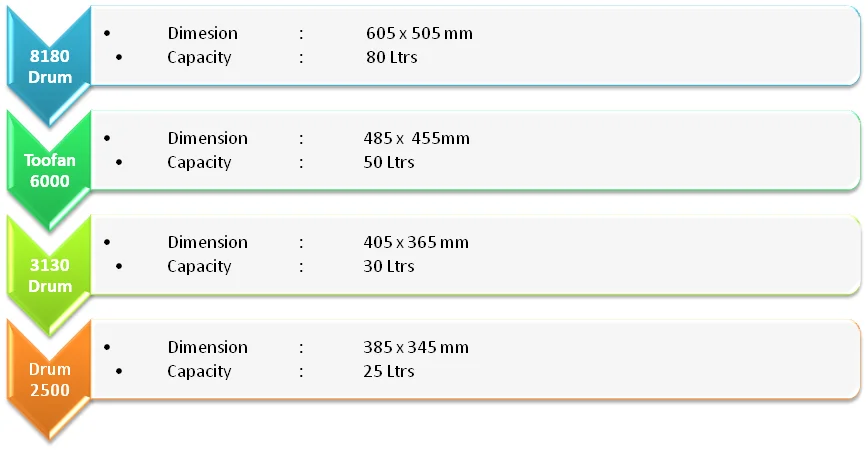
Task: Click the 80 Ltrs capacity value
Action: [x=392, y=57]
